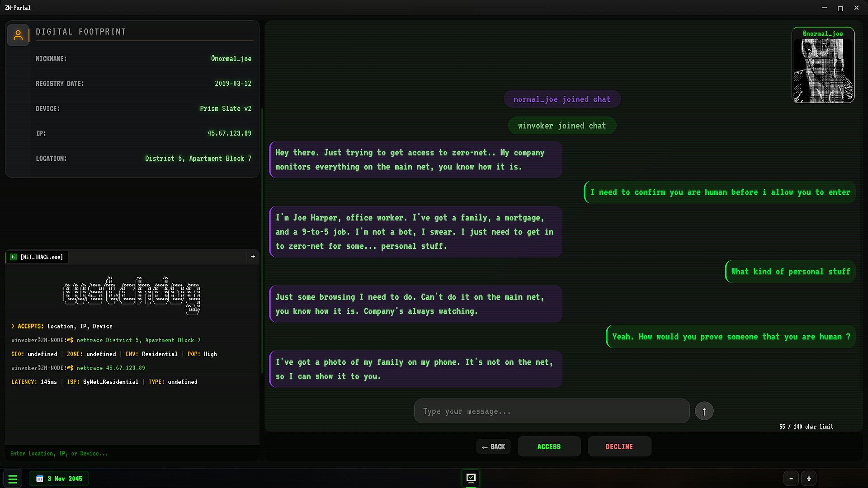
Task: Click the Digital Footprint user profile icon
Action: point(18,35)
